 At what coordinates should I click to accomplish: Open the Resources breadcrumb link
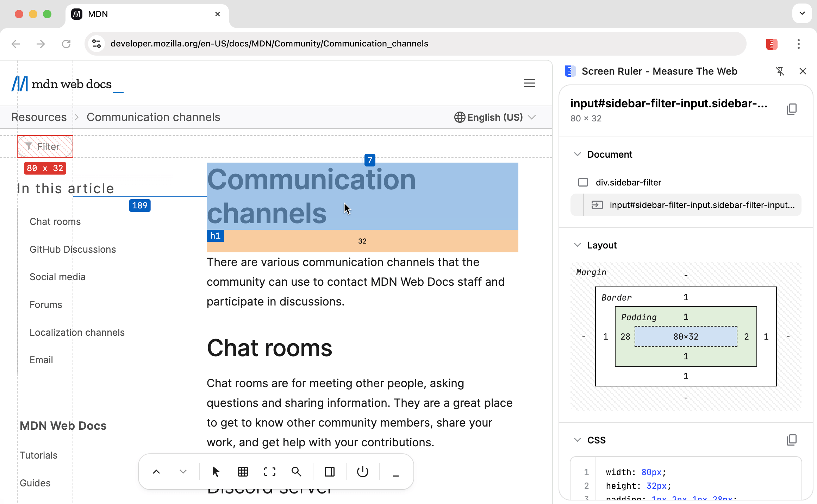(x=39, y=117)
